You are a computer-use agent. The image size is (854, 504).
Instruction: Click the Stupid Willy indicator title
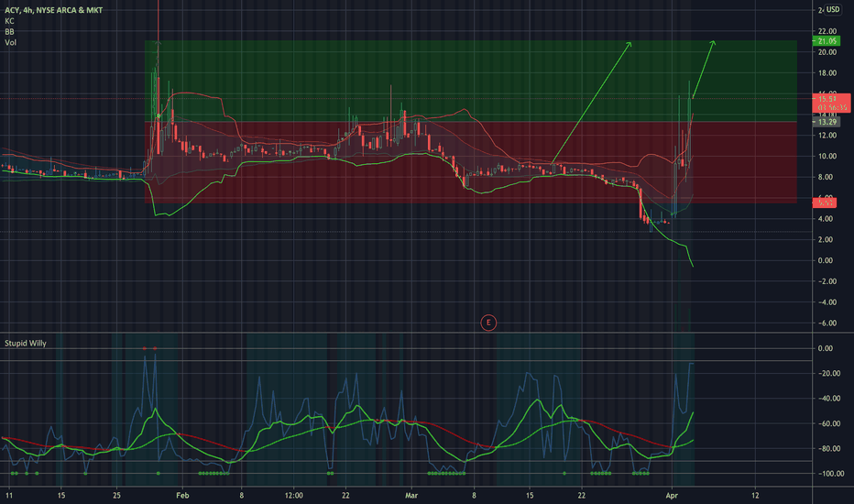pos(26,344)
